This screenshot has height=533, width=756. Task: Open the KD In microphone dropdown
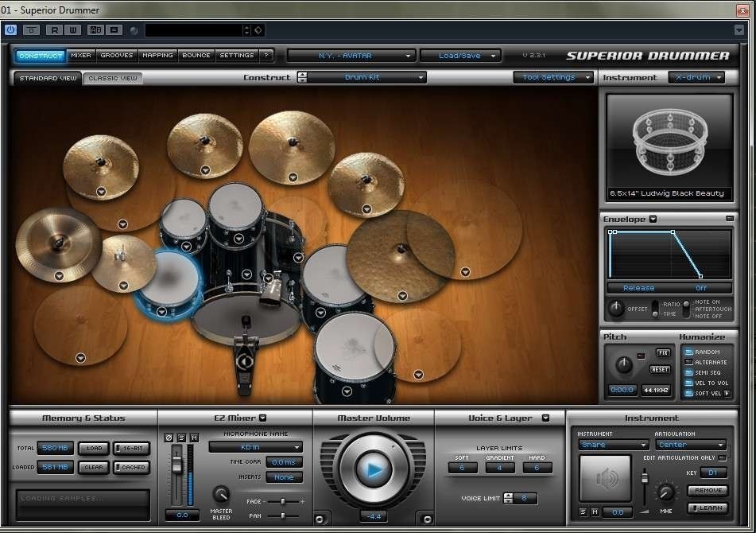pyautogui.click(x=255, y=447)
